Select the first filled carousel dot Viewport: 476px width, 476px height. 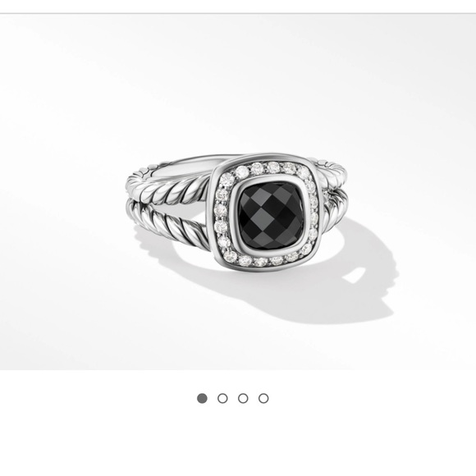pos(202,398)
